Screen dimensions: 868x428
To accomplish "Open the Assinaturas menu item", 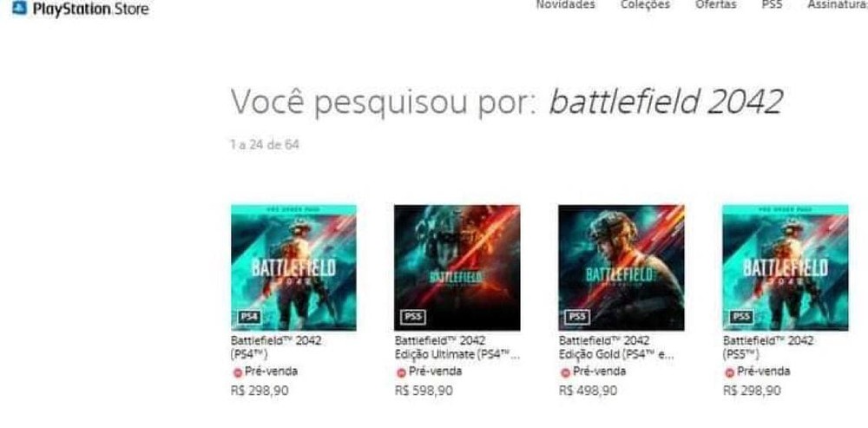I will pos(837,4).
